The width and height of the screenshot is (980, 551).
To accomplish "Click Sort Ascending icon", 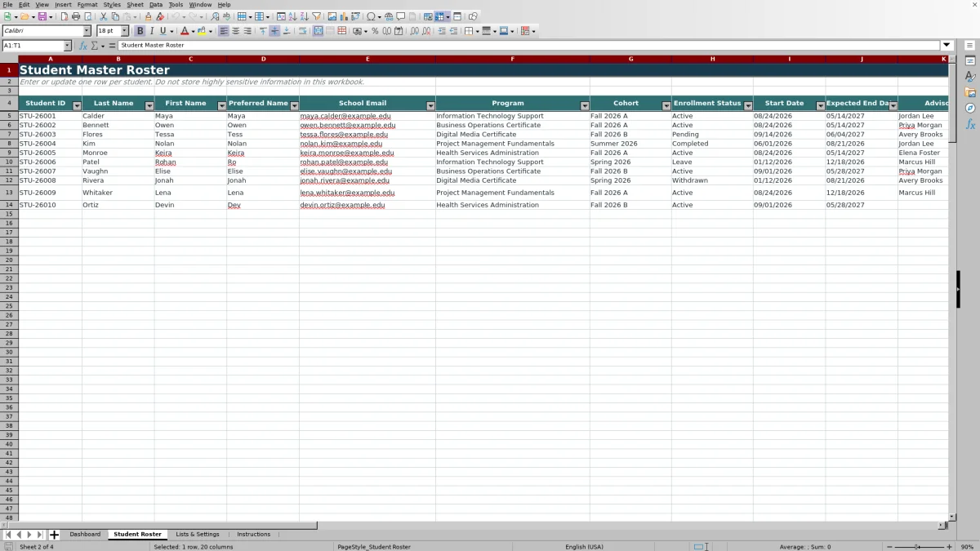I will 292,16.
